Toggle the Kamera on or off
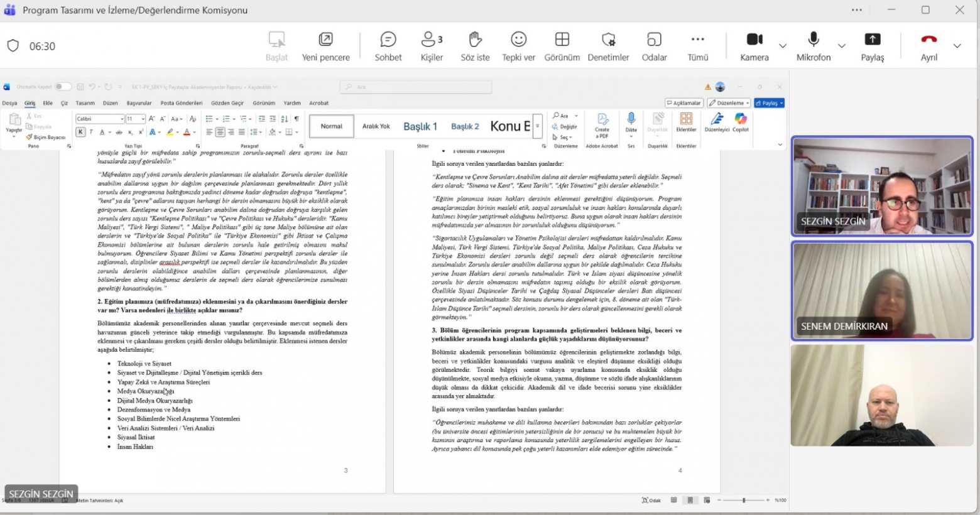This screenshot has width=980, height=515. (x=754, y=46)
